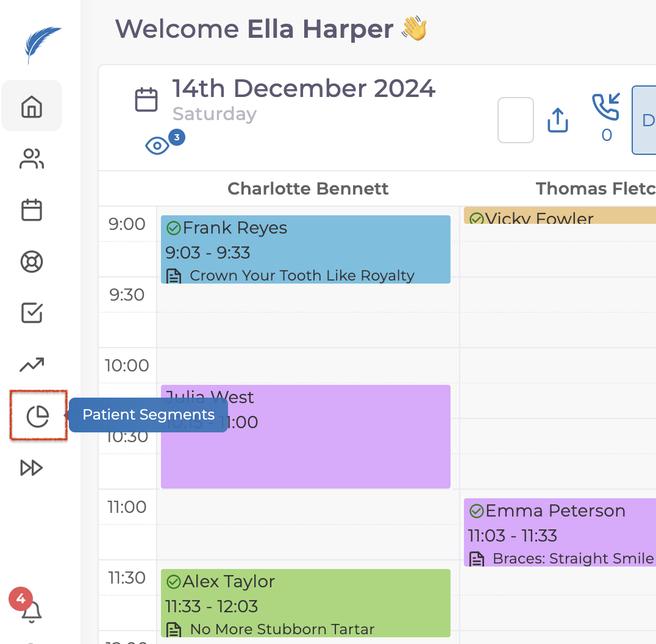This screenshot has height=644, width=656.
Task: Open Frank Reyes 9:03 appointment
Action: point(305,249)
